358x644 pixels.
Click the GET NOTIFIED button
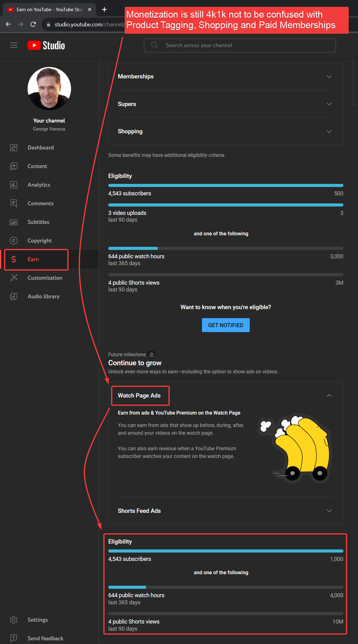[x=226, y=325]
